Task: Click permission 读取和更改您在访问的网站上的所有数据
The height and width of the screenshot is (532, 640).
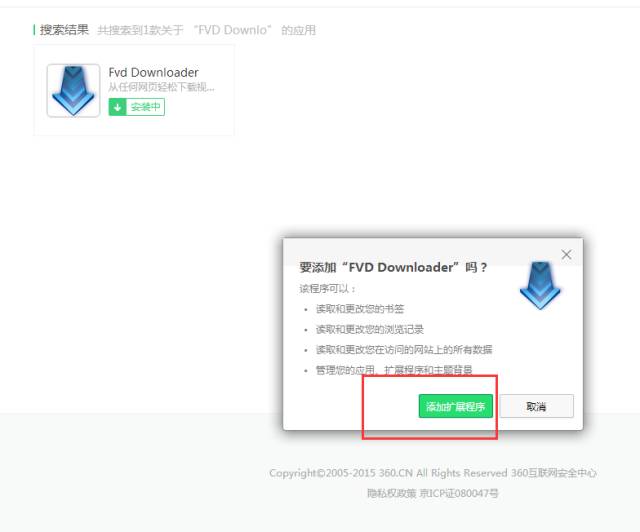Action: (404, 349)
